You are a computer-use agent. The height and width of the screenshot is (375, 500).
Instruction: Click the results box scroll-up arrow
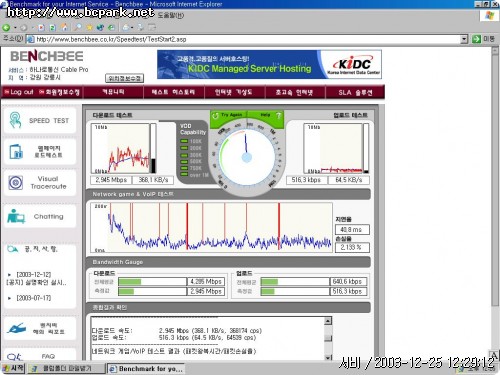[x=328, y=321]
